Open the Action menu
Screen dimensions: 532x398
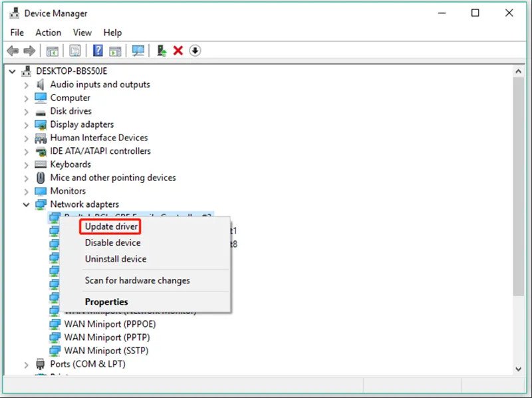(48, 33)
